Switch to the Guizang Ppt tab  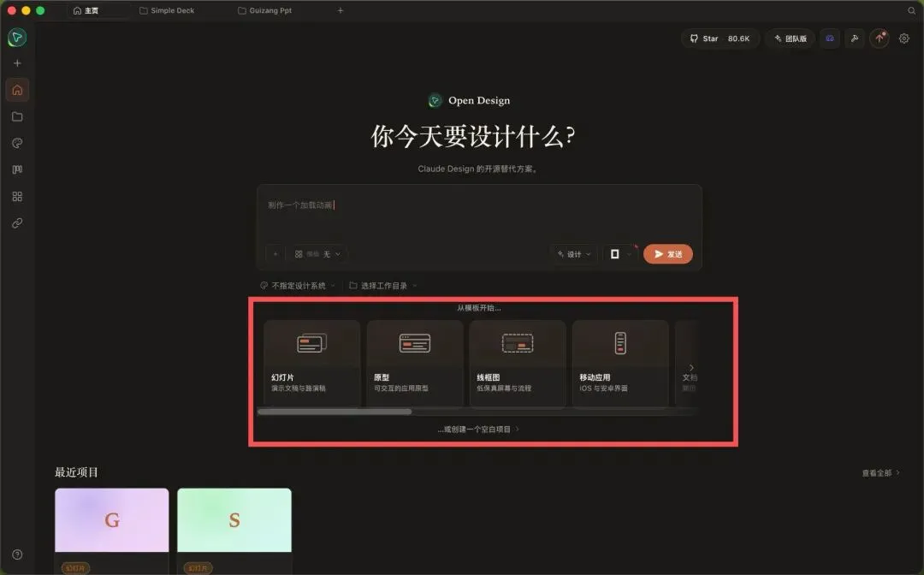[264, 10]
